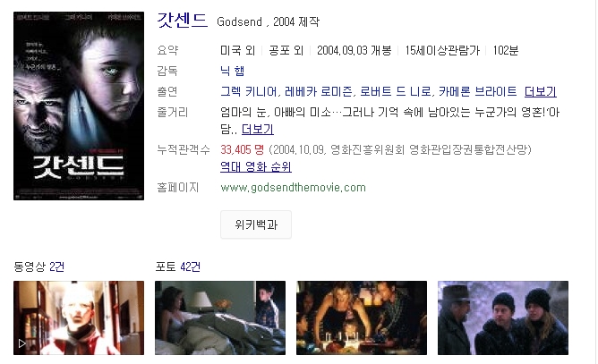The width and height of the screenshot is (598, 364).
Task: Open the bedroom scene photo thumbnail
Action: (x=220, y=317)
